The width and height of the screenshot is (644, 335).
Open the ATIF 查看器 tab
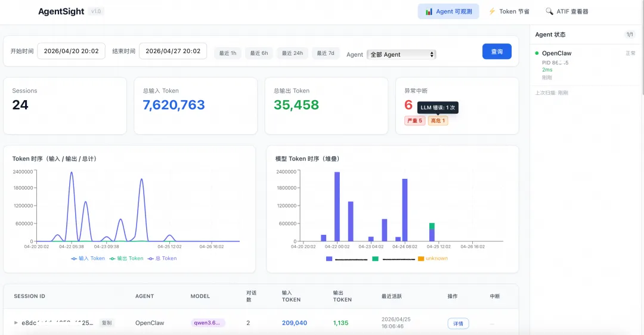[567, 11]
